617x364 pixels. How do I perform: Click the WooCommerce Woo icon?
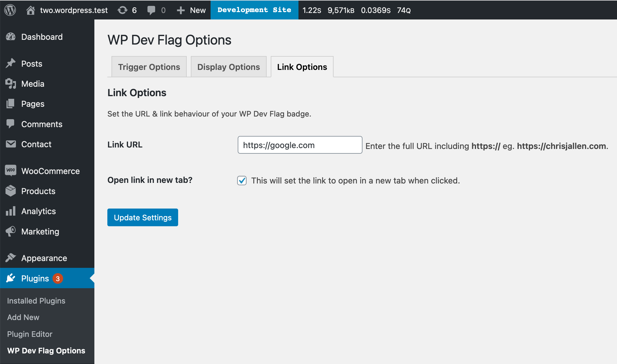click(11, 171)
